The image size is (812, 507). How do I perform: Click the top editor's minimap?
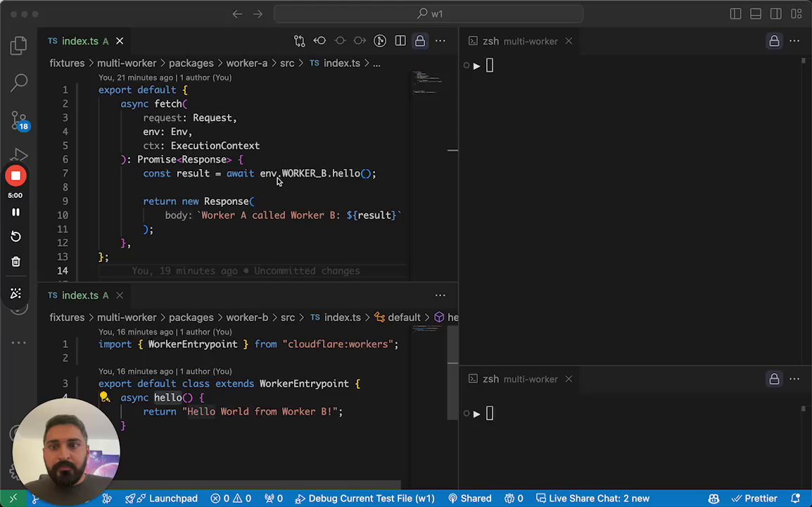pyautogui.click(x=426, y=82)
